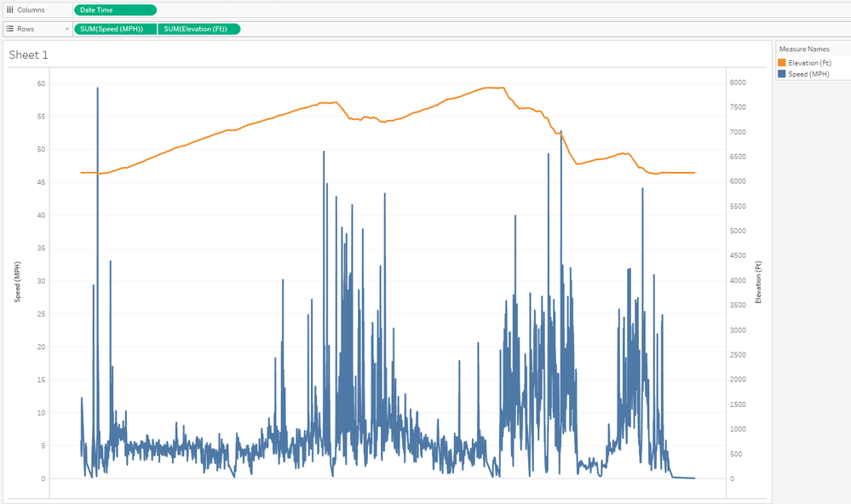This screenshot has height=504, width=851.
Task: Click the Columns shelf icon
Action: coord(9,9)
